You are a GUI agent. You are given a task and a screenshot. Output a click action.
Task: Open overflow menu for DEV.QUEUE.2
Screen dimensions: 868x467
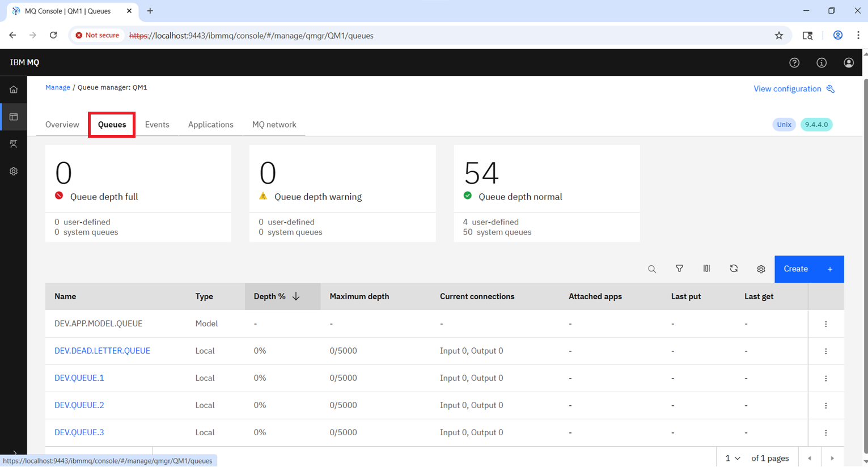826,406
